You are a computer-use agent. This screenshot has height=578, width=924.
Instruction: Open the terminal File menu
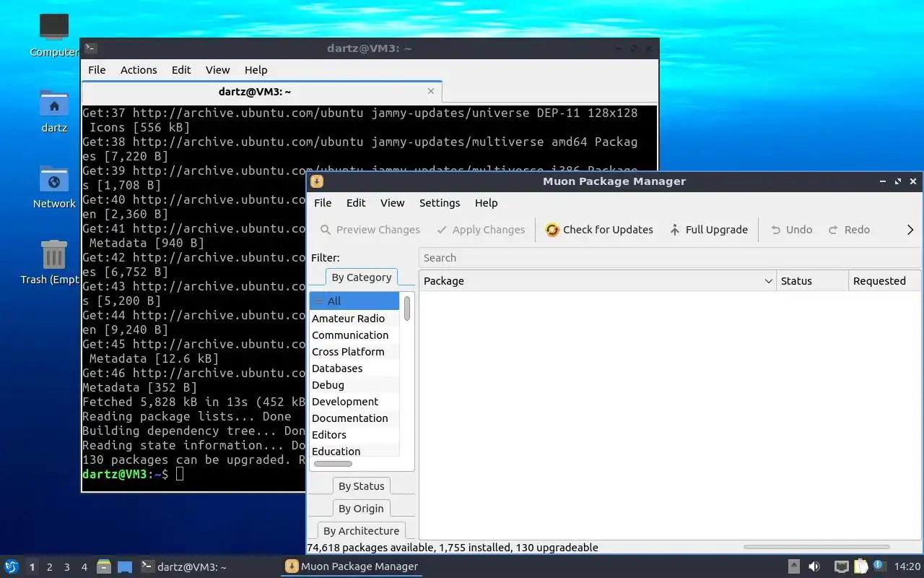click(97, 70)
